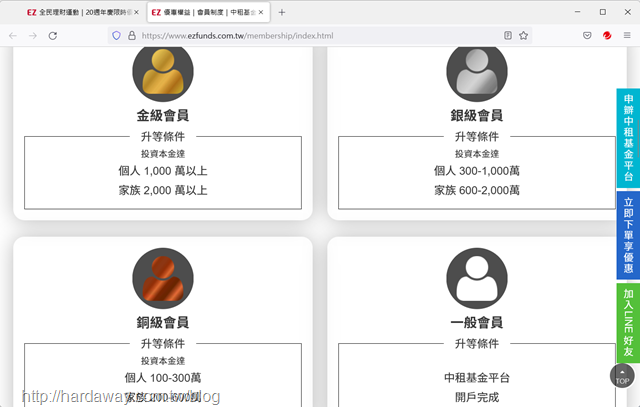Maximize the Firefox window
This screenshot has width=640, height=407.
(603, 12)
